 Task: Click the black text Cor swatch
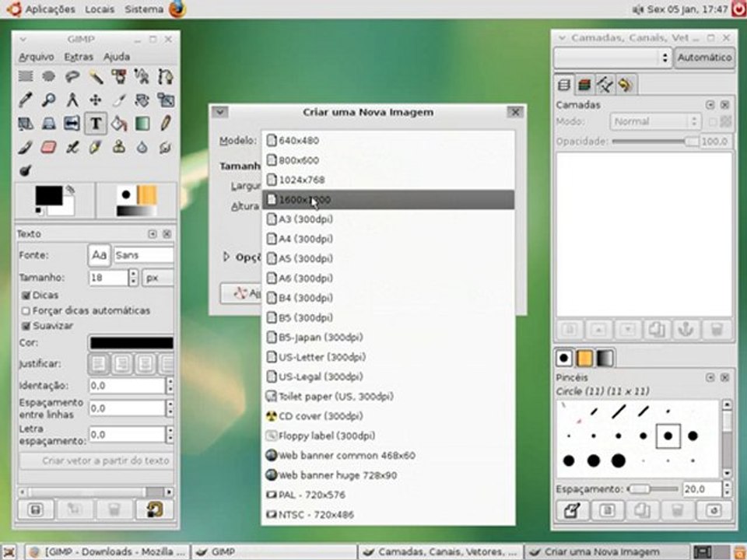click(132, 343)
